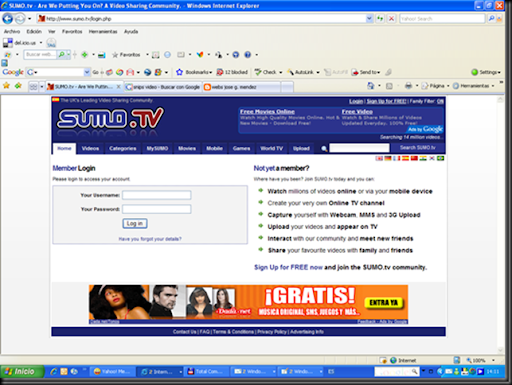This screenshot has width=512, height=385.
Task: Click the Stop loading icon
Action: click(391, 19)
